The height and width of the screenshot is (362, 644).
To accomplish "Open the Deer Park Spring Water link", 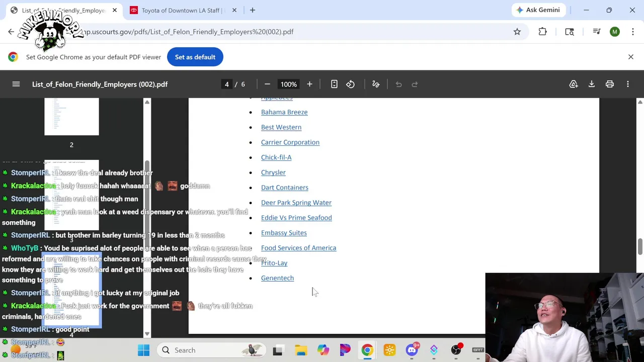I will pos(296,203).
